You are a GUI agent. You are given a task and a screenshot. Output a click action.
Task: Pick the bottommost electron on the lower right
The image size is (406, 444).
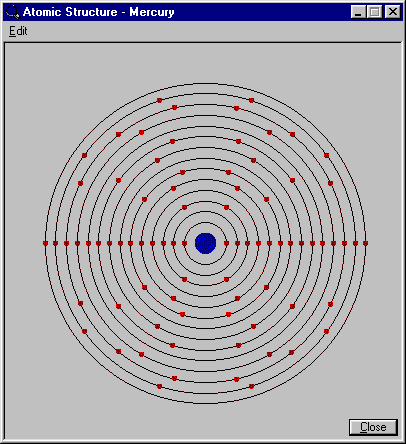pyautogui.click(x=252, y=386)
